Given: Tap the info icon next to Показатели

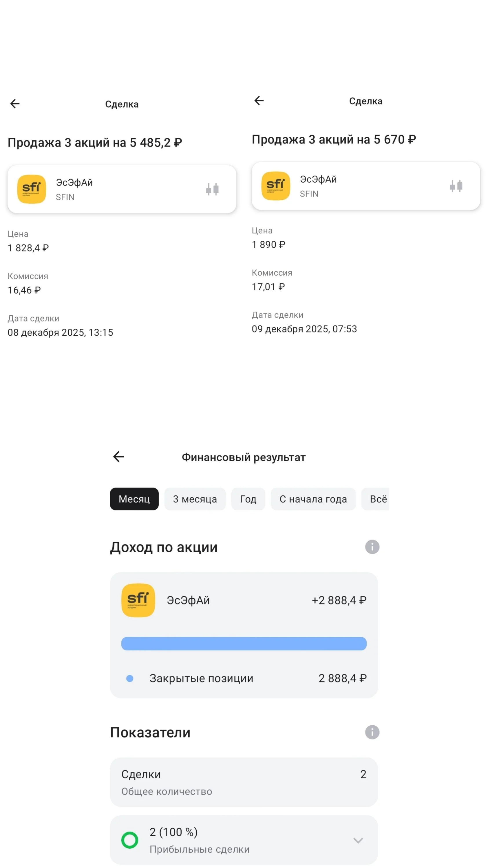Looking at the screenshot, I should click(x=372, y=732).
